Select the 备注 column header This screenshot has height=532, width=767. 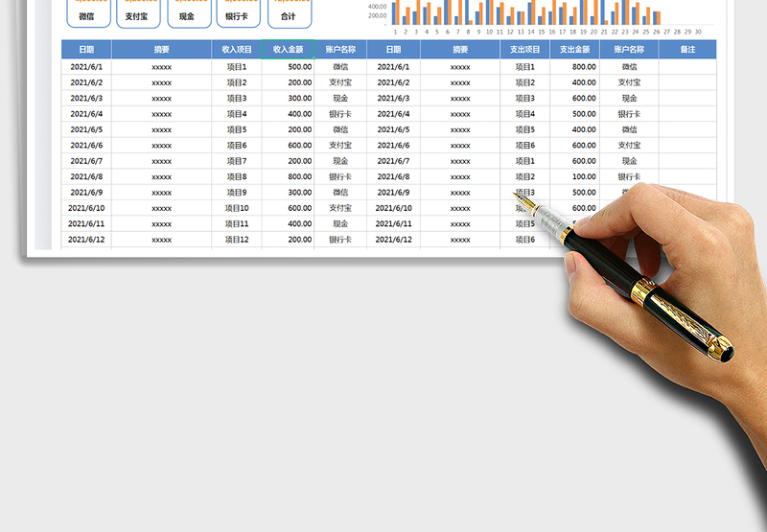[686, 50]
